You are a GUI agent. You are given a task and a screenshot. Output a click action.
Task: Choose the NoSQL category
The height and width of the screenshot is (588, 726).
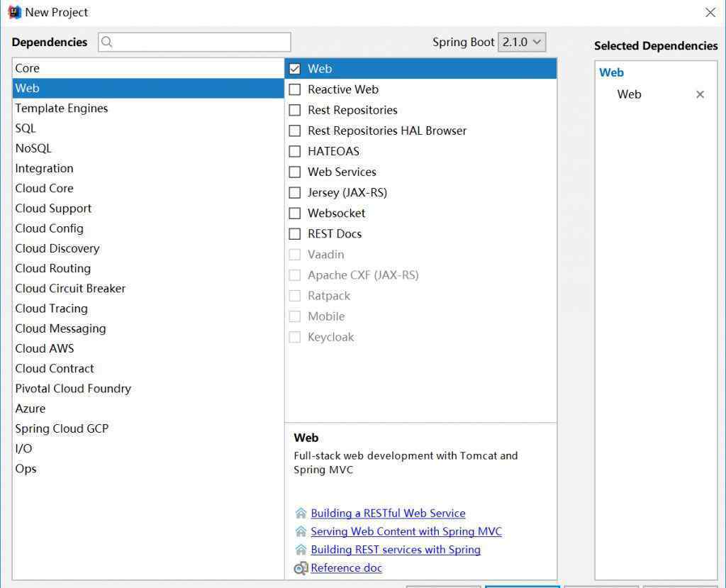pyautogui.click(x=148, y=148)
